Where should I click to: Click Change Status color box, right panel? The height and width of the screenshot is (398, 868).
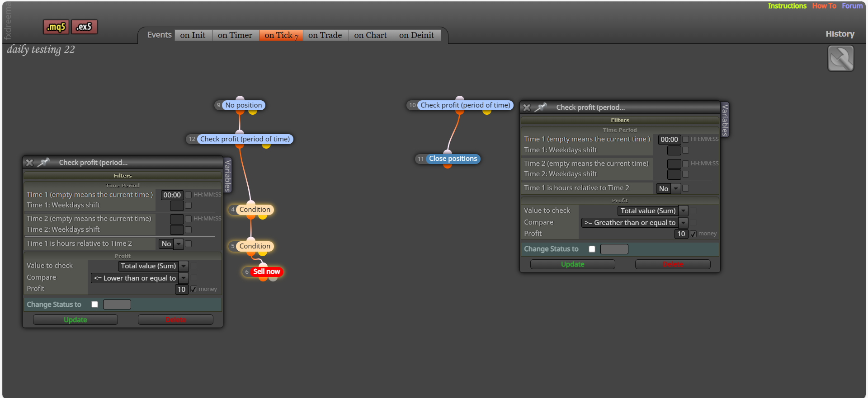614,249
